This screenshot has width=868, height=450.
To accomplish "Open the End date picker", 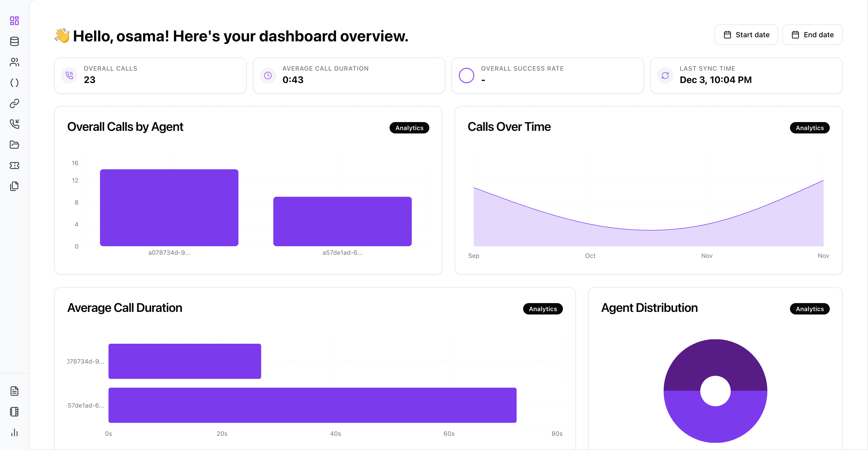I will click(x=812, y=35).
